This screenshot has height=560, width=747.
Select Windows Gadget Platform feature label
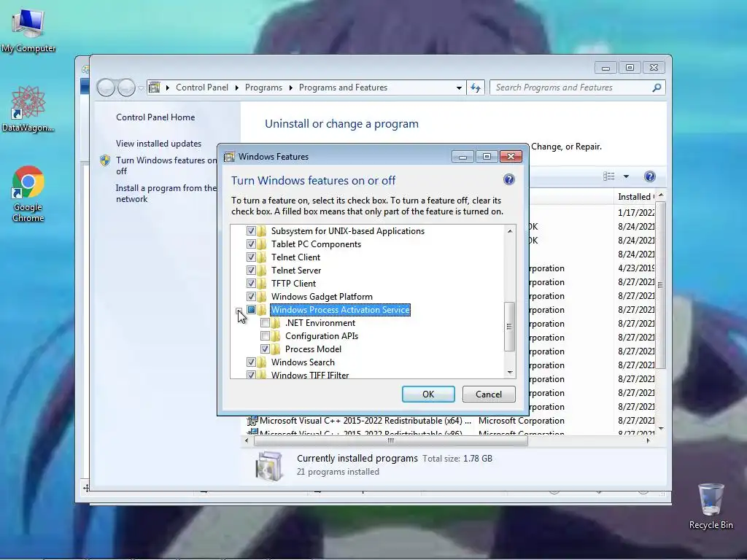[x=322, y=297]
